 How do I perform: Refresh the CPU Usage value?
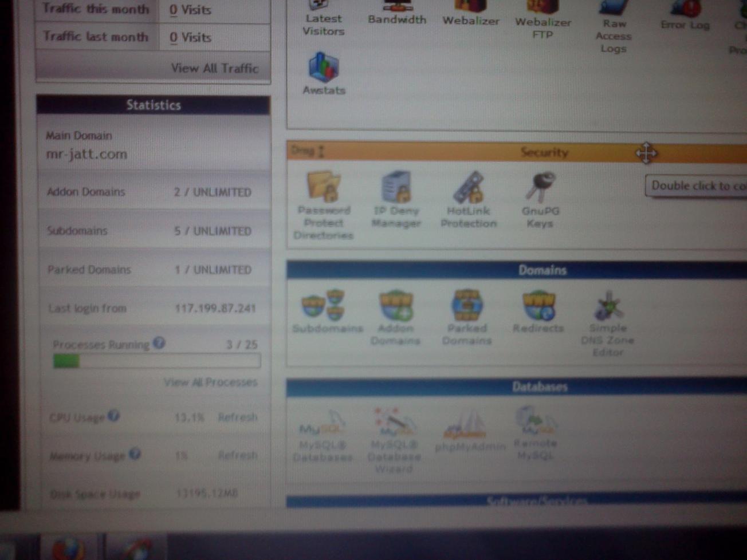pos(237,417)
